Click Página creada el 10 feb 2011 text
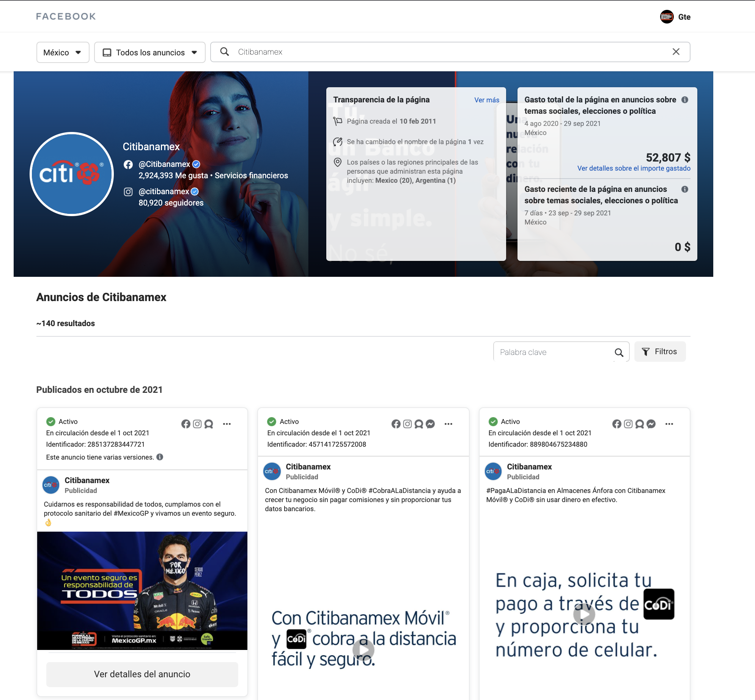The height and width of the screenshot is (700, 755). (392, 121)
